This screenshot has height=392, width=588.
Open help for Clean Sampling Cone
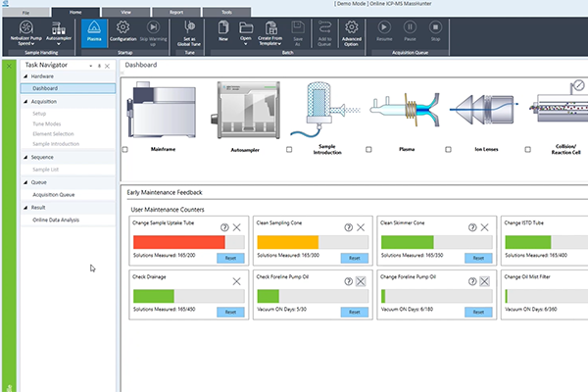pos(348,227)
